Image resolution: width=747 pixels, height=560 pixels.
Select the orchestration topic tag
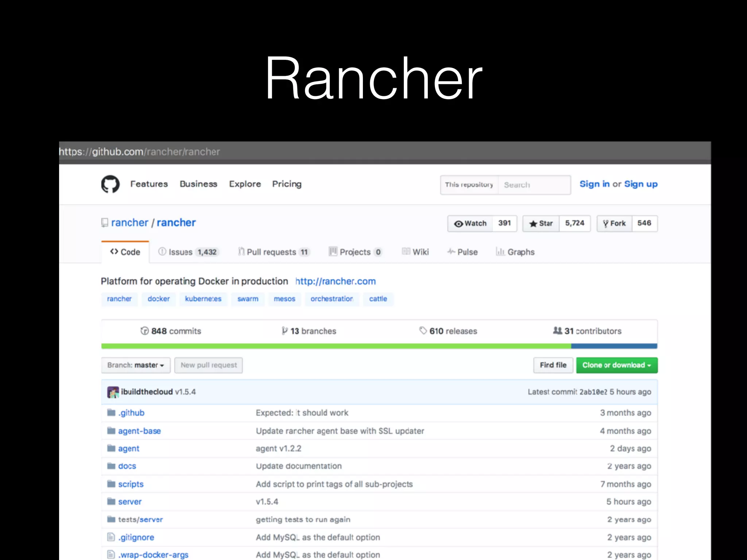pos(332,299)
